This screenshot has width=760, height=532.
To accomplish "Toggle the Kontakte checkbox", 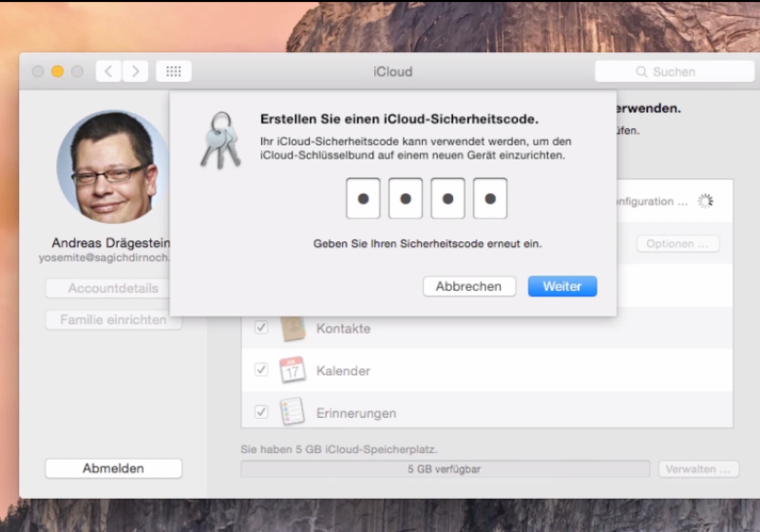I will (x=261, y=328).
